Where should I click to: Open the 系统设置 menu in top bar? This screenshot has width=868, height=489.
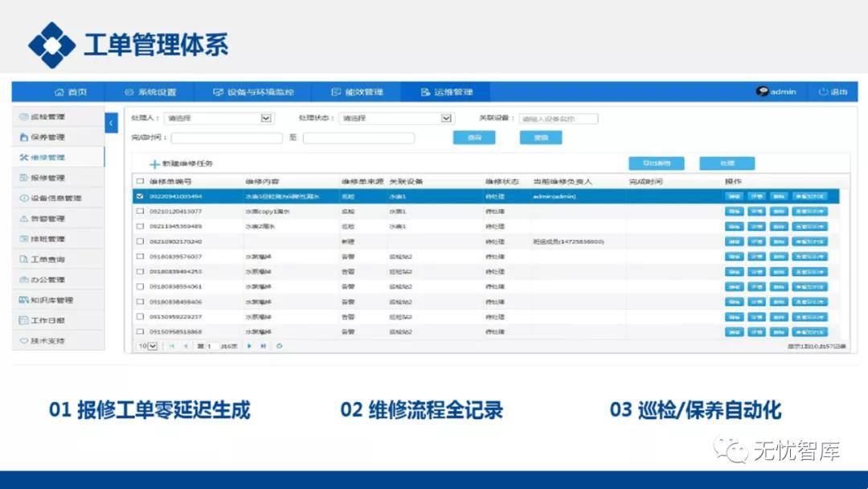[150, 92]
